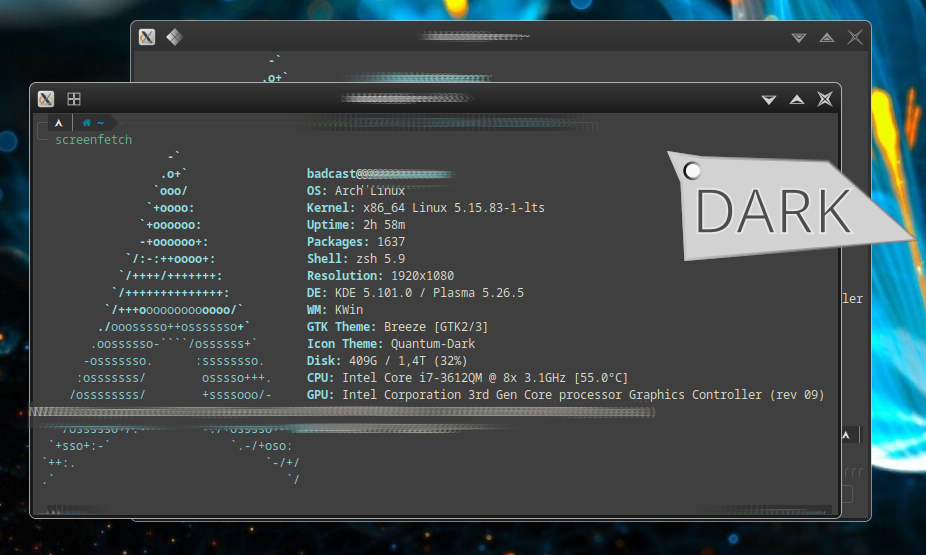Image resolution: width=926 pixels, height=555 pixels.
Task: Close the back terminal window
Action: 855,37
